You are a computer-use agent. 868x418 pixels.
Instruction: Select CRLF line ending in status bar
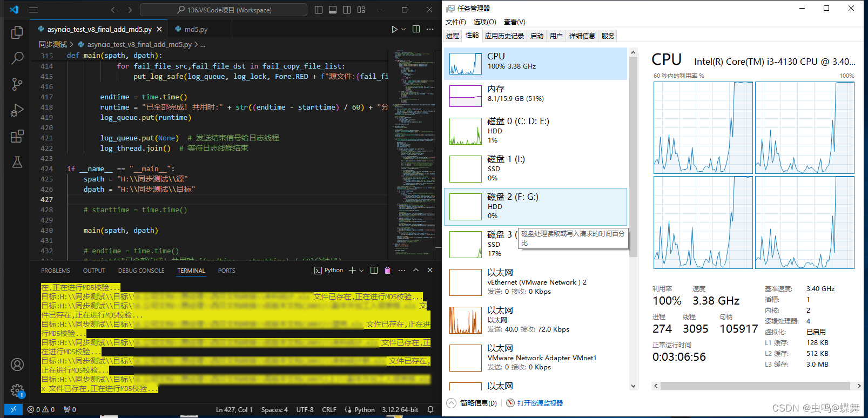(329, 409)
